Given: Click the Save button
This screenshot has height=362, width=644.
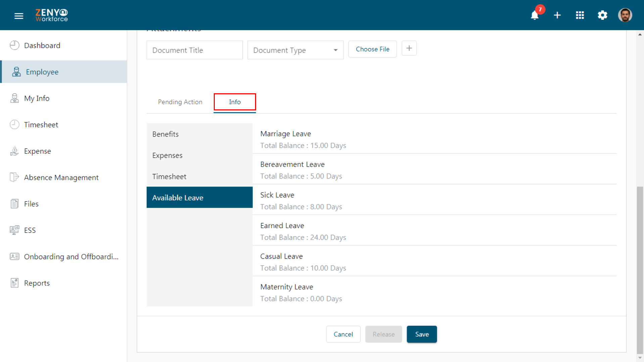Looking at the screenshot, I should (422, 334).
